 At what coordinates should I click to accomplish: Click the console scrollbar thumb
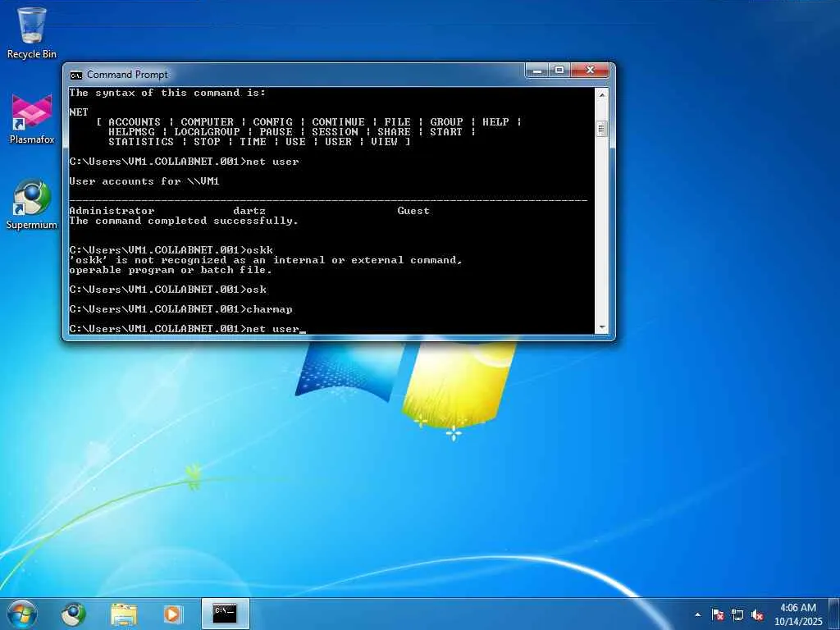(x=602, y=129)
